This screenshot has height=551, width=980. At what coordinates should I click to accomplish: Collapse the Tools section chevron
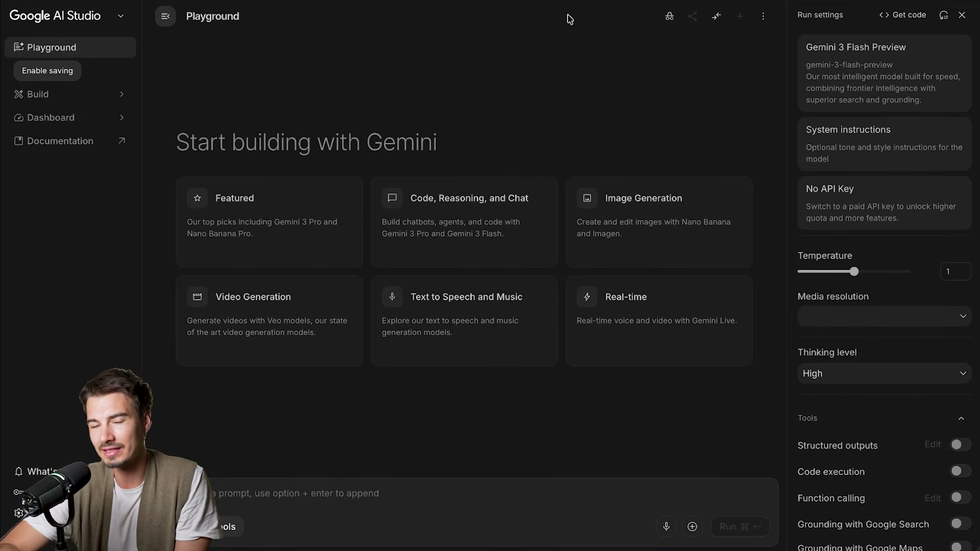click(962, 418)
